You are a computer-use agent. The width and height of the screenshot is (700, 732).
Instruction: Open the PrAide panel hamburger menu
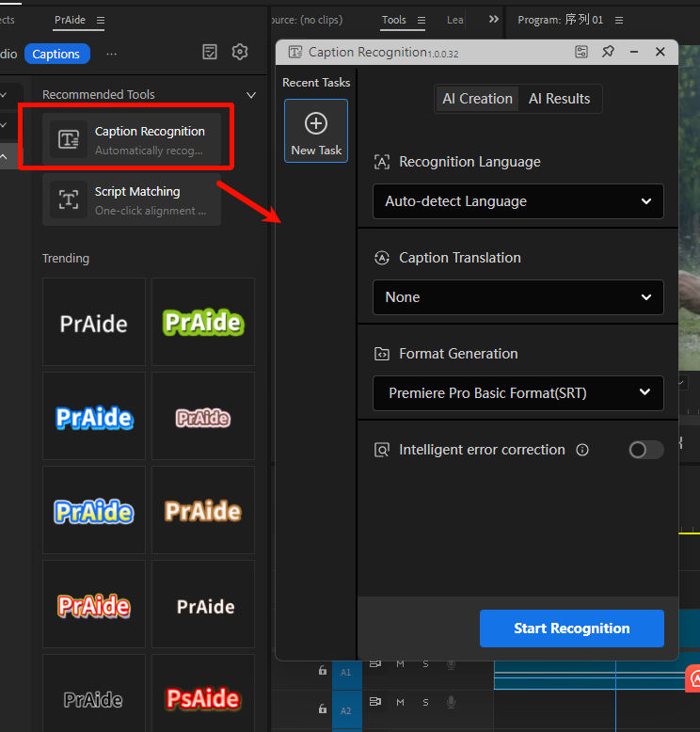(101, 20)
